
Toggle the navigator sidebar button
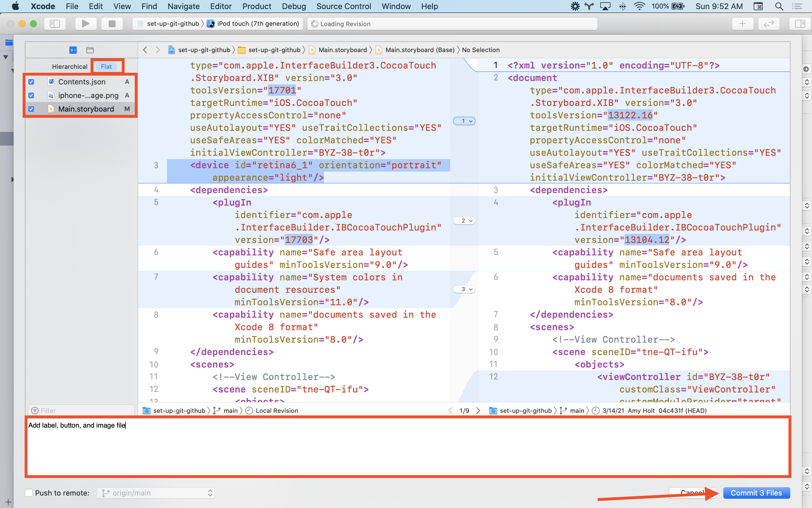click(55, 24)
